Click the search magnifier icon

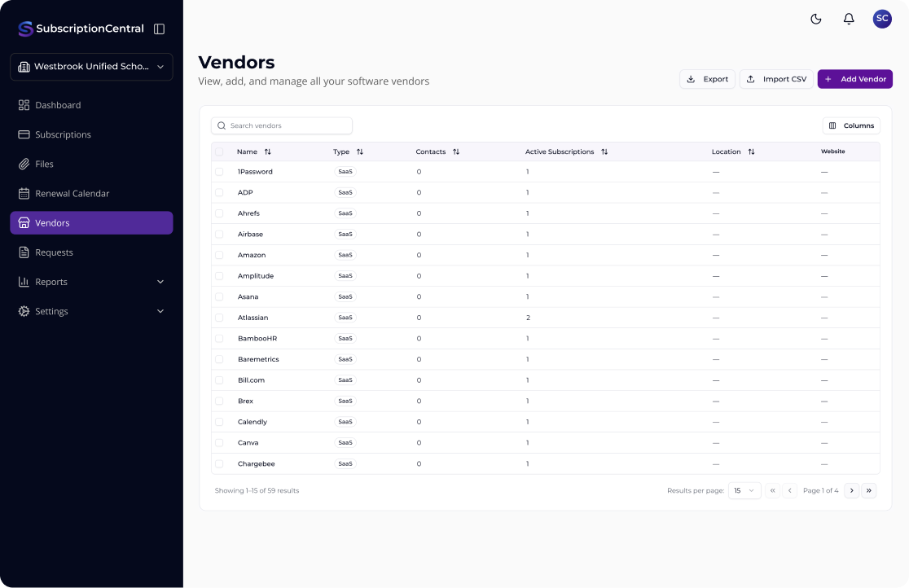pos(222,126)
